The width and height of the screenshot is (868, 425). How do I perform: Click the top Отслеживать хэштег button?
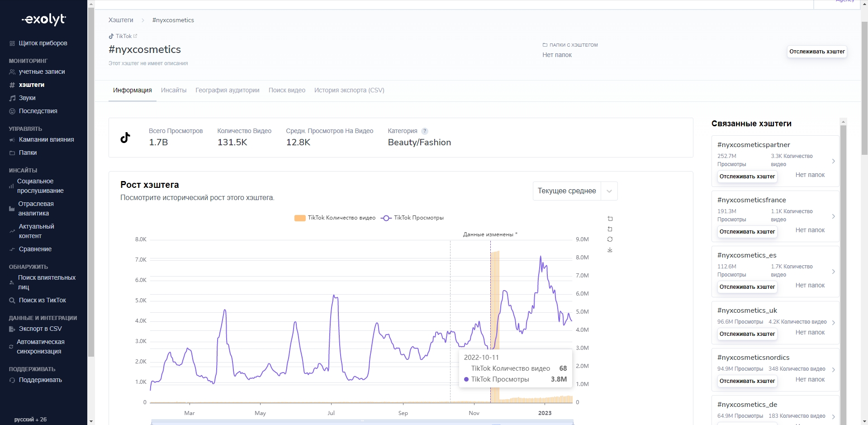[x=817, y=52]
